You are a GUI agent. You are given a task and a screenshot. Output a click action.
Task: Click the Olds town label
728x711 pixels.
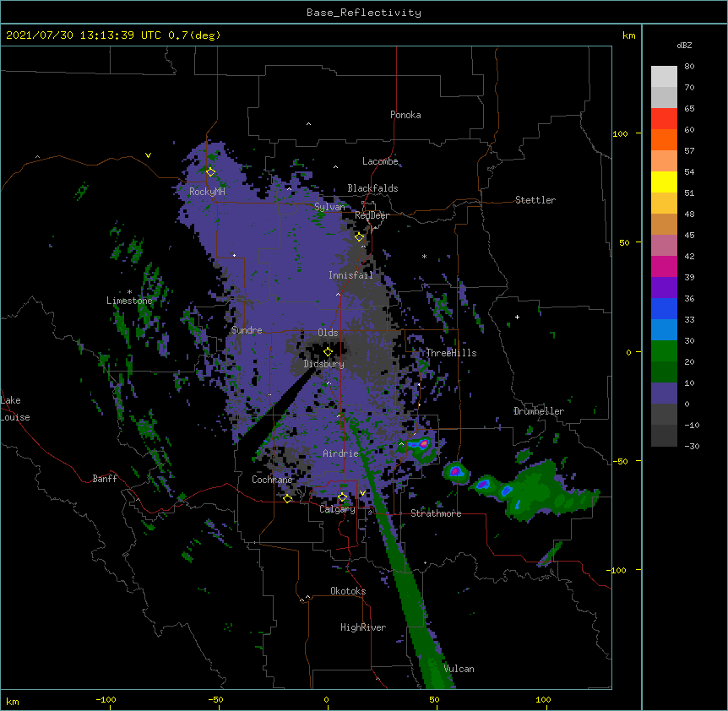[328, 333]
